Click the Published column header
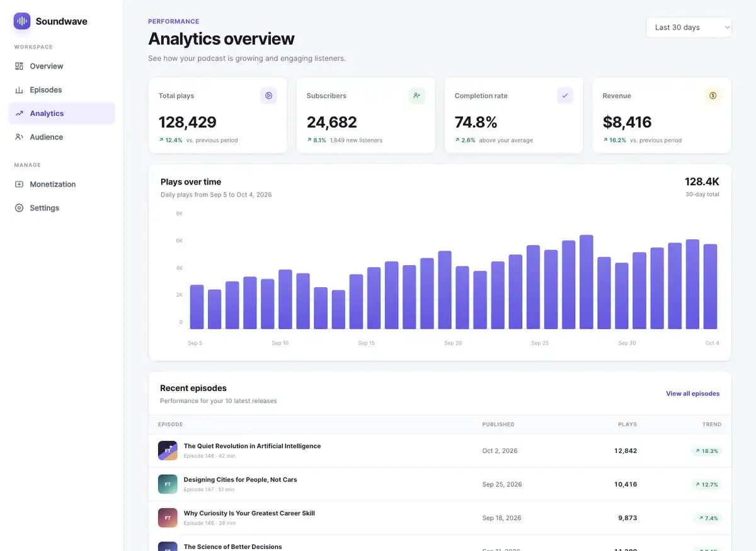 (498, 424)
